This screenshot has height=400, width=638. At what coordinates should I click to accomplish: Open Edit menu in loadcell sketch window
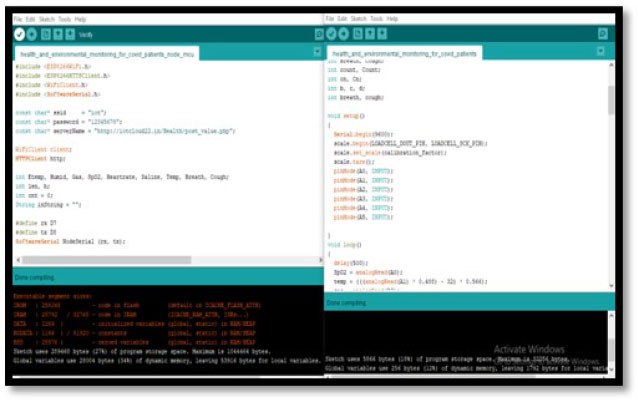click(x=341, y=19)
